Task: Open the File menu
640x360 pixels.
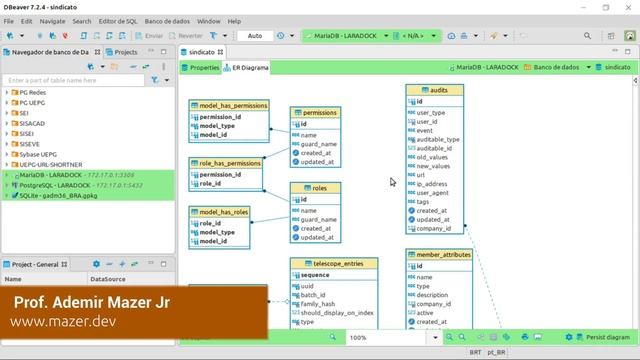Action: (x=9, y=21)
